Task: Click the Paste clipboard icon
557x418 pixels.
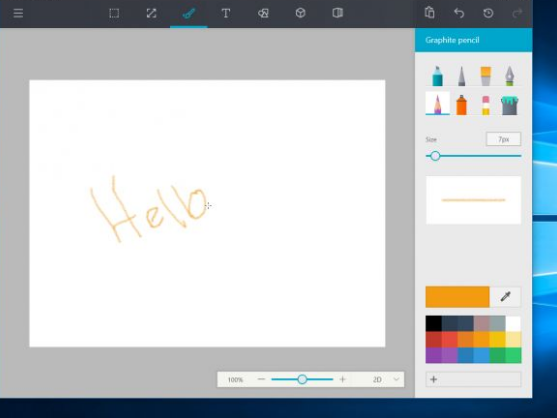Action: [x=429, y=12]
